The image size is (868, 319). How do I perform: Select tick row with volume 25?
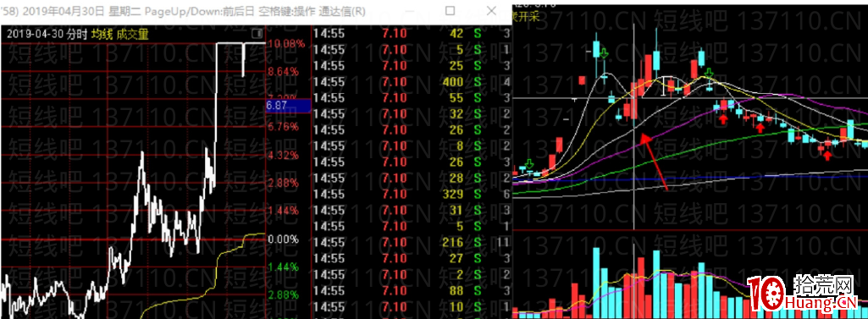point(412,66)
